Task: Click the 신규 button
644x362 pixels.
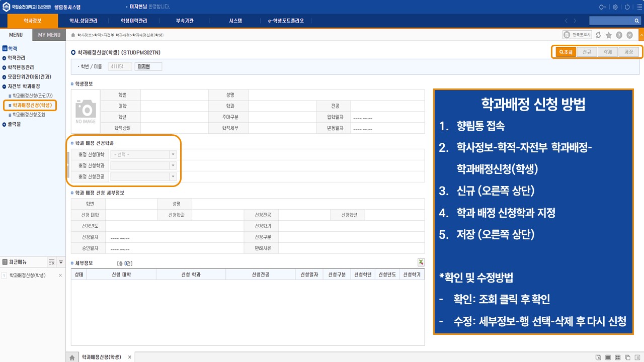Action: click(587, 52)
